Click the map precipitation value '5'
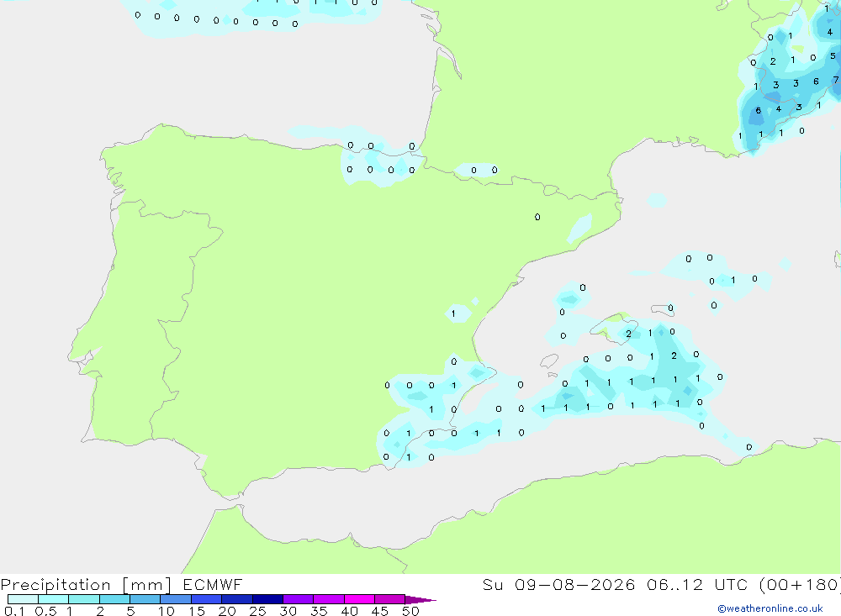This screenshot has width=841, height=616. coord(833,55)
